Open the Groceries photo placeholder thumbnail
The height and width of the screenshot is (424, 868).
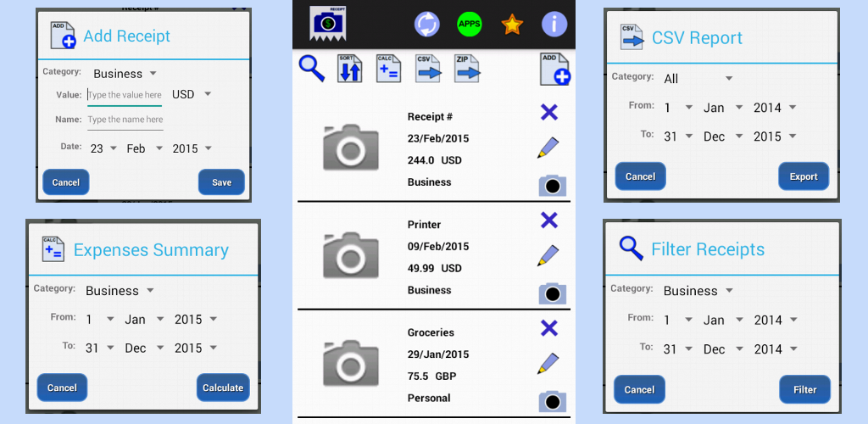[x=351, y=363]
